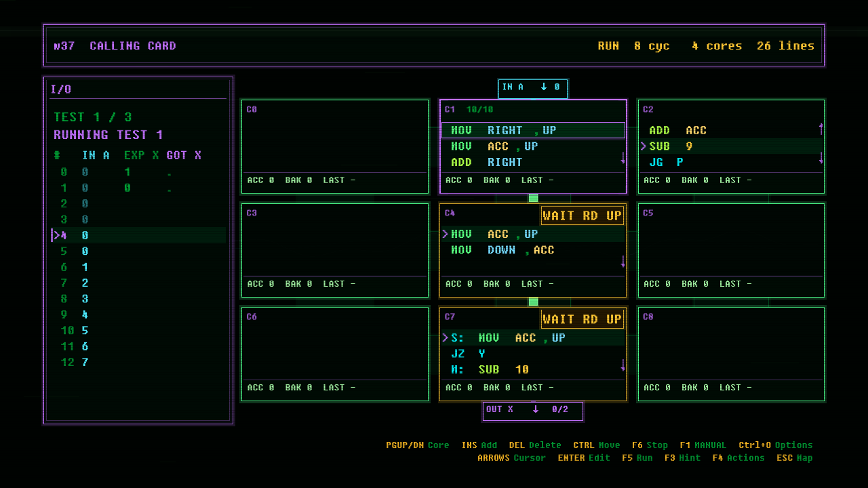Select empty core C3

pyautogui.click(x=335, y=250)
